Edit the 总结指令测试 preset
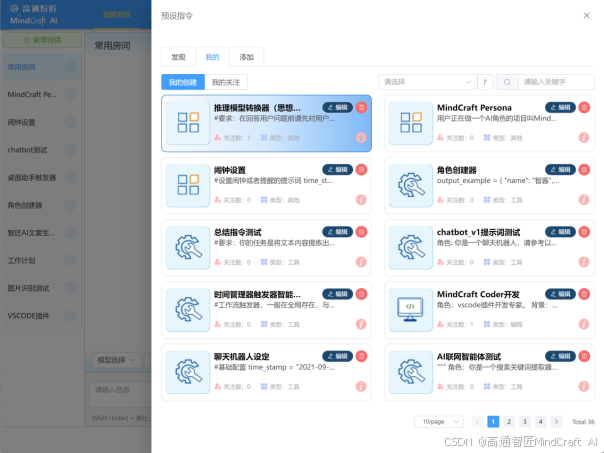This screenshot has height=453, width=604. 337,232
